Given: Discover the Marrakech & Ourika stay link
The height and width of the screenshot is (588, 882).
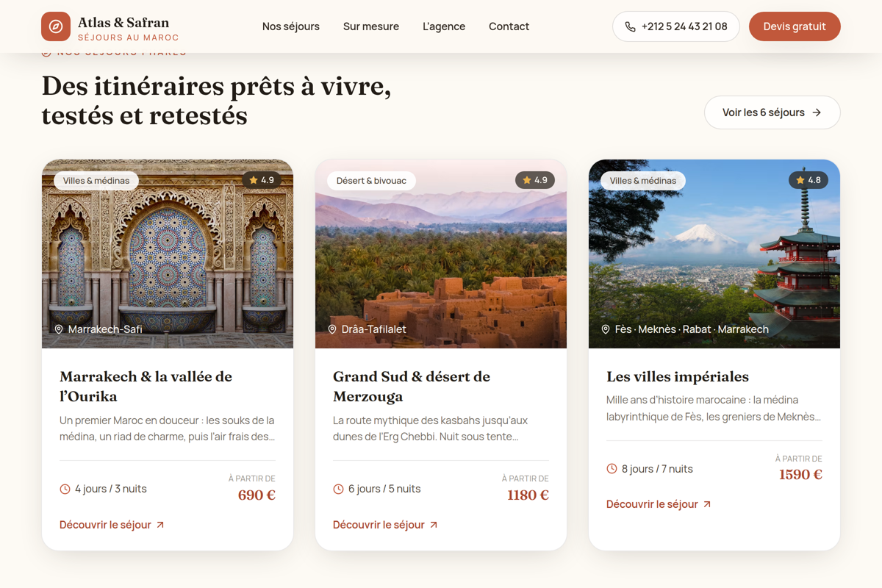Looking at the screenshot, I should pyautogui.click(x=112, y=525).
